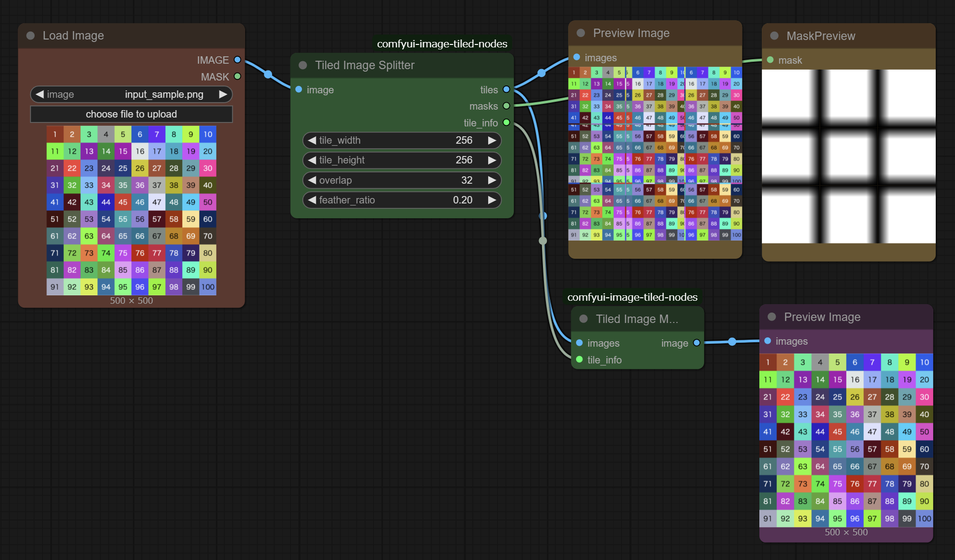Click the MaskPreview mask input socket
The height and width of the screenshot is (560, 955).
click(770, 60)
